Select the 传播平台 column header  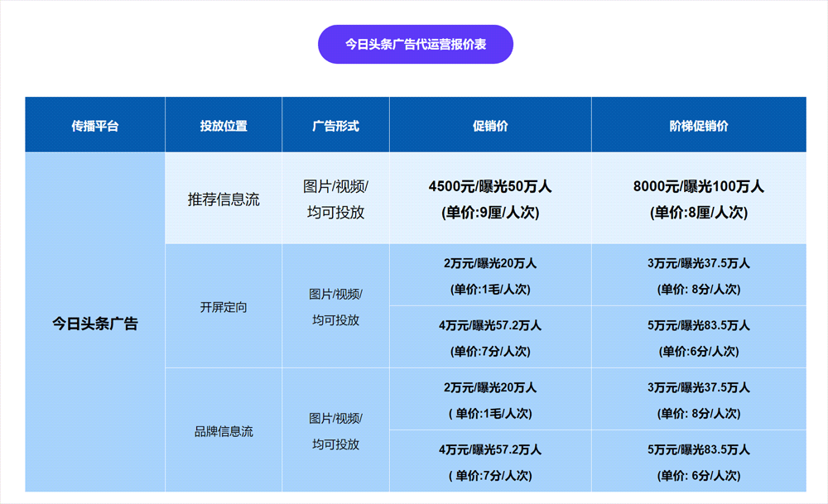(x=95, y=125)
